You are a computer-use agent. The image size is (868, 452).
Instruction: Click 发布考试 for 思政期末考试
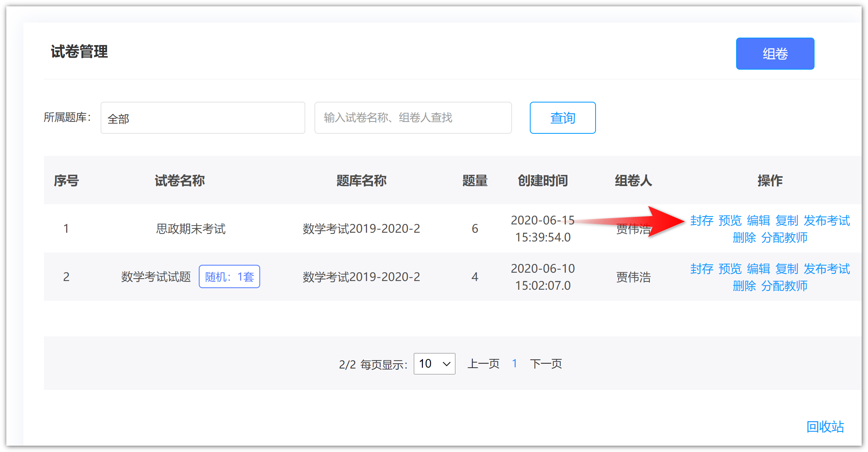point(826,220)
